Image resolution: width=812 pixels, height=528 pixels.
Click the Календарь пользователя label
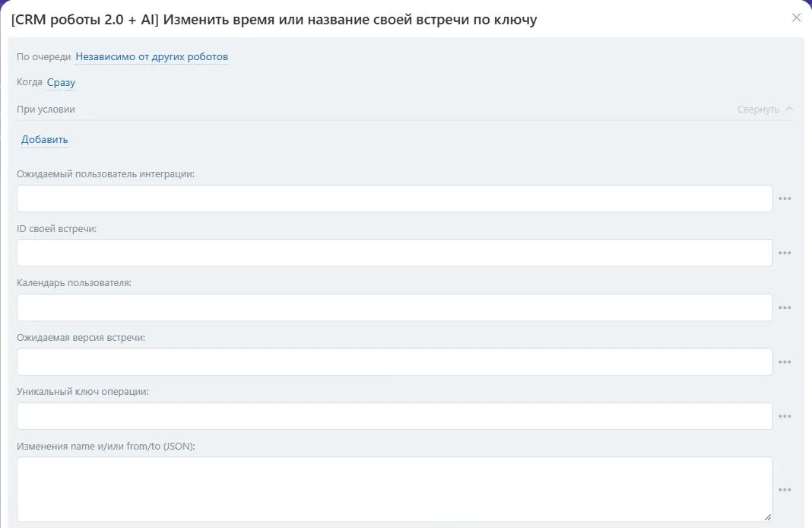(x=74, y=283)
